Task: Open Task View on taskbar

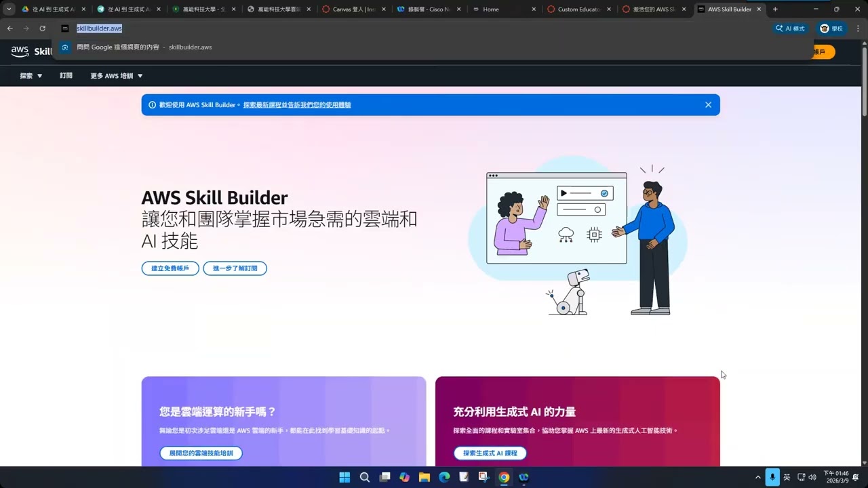Action: click(384, 477)
